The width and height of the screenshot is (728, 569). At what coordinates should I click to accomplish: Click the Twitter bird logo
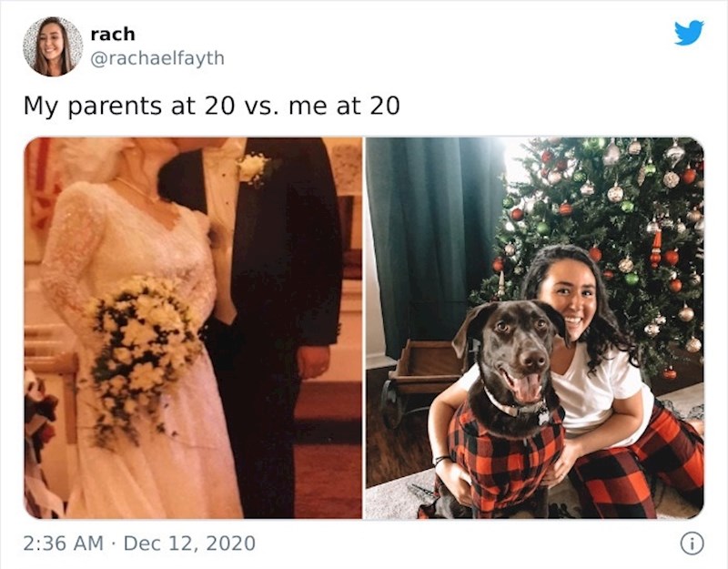(x=689, y=33)
